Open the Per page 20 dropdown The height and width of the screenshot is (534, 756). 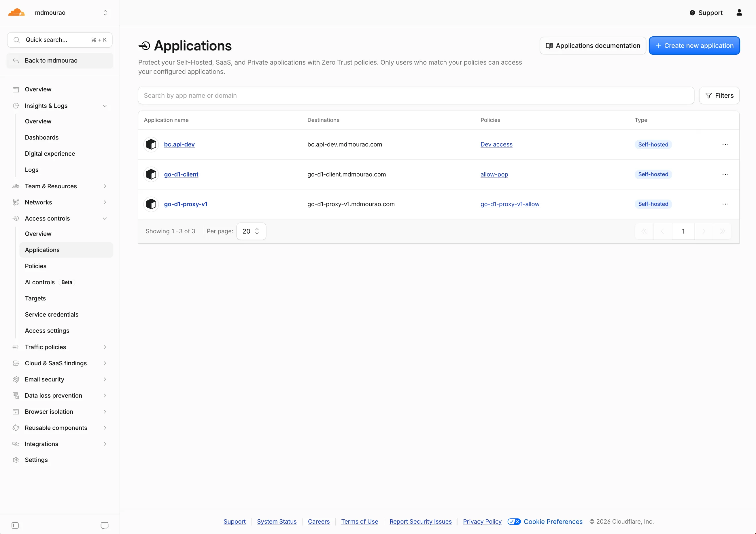pyautogui.click(x=251, y=231)
